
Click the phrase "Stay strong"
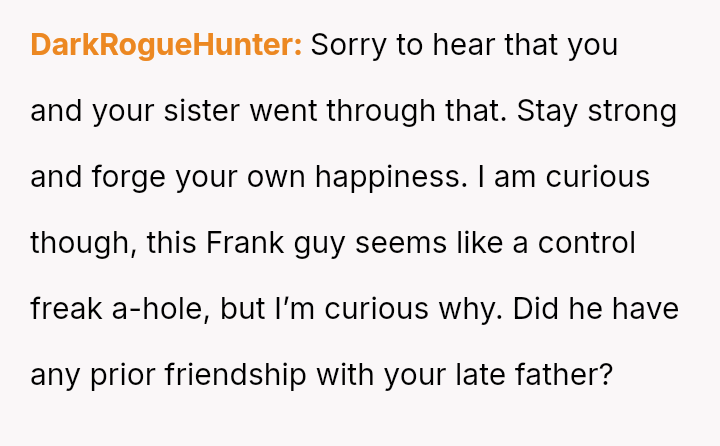click(597, 111)
